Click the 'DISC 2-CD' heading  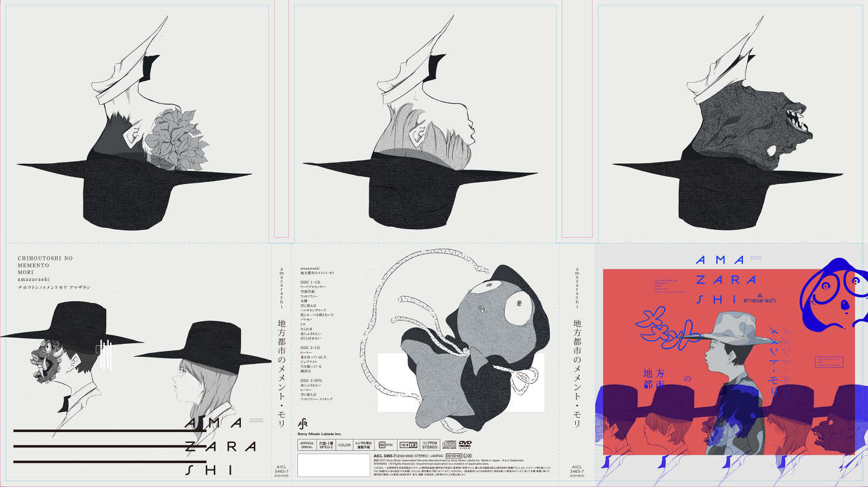click(x=310, y=348)
